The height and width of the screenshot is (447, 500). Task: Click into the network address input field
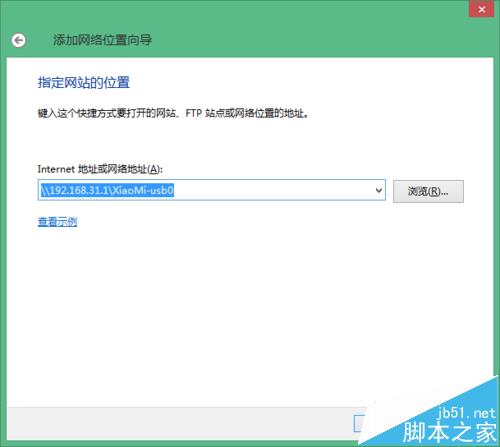pos(212,190)
